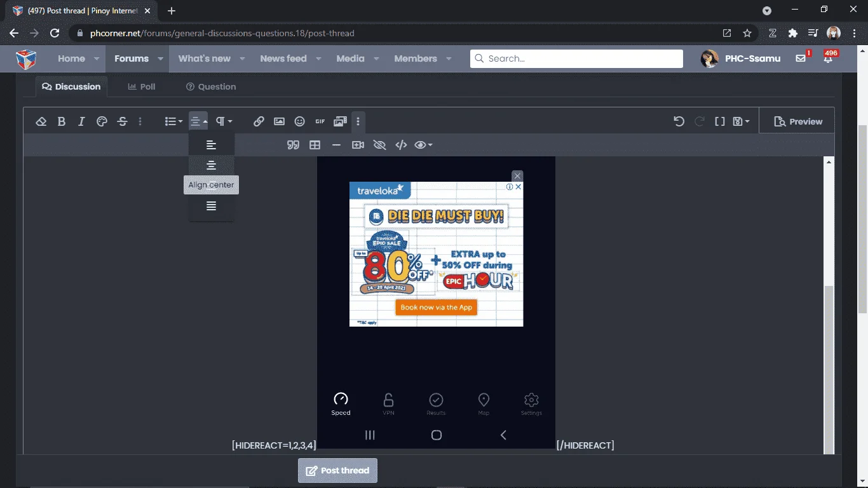
Task: Click the Preview button
Action: click(798, 121)
